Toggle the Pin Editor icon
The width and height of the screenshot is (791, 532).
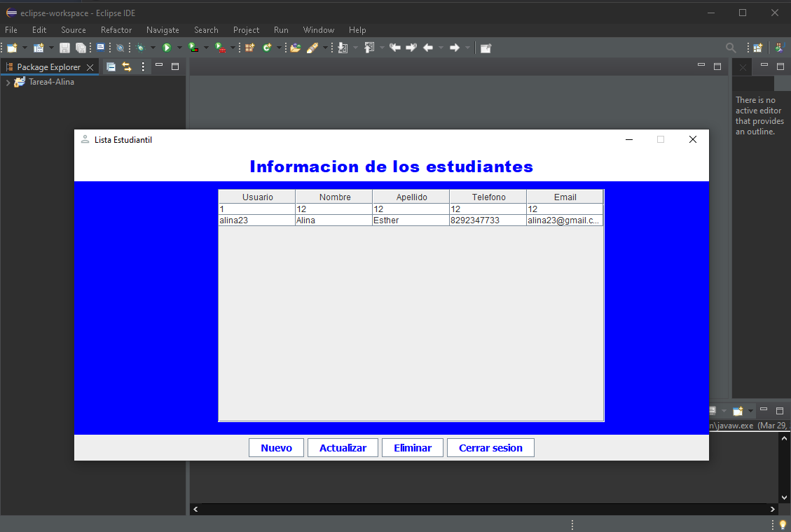(486, 48)
